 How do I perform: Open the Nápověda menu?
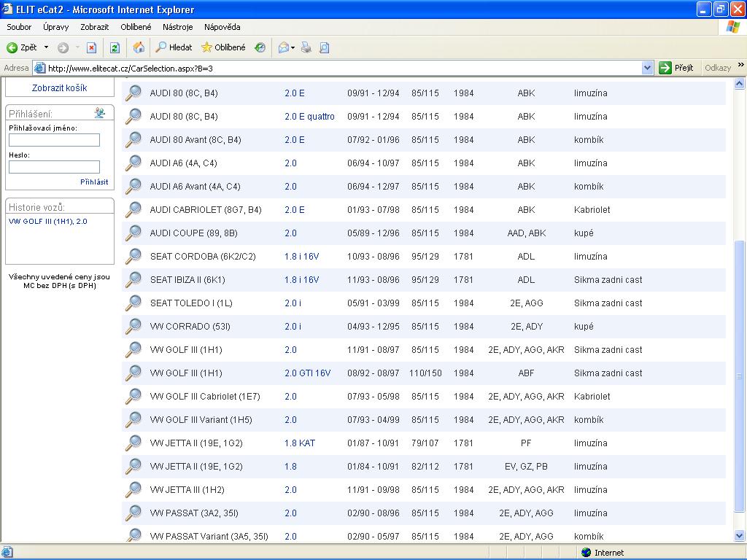pos(222,27)
